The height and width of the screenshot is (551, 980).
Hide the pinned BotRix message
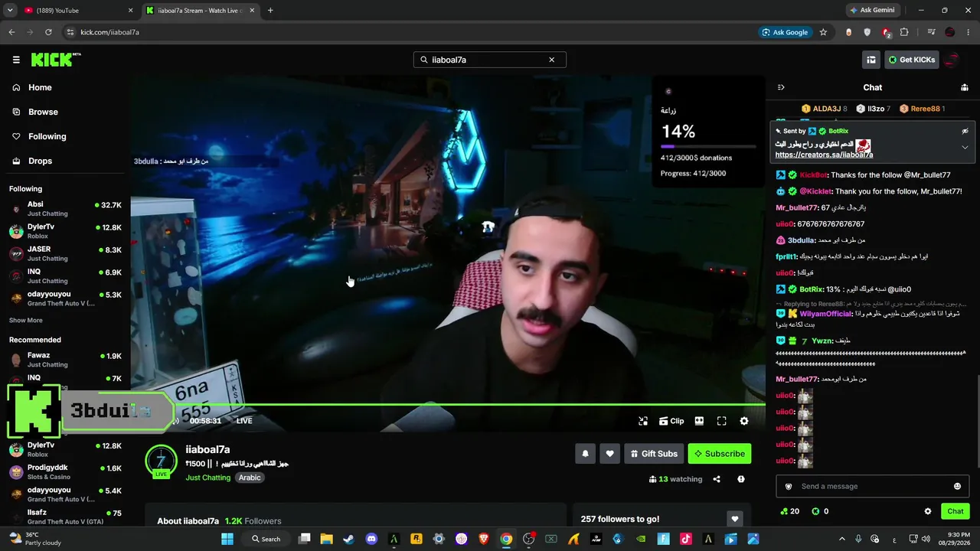[x=965, y=131]
